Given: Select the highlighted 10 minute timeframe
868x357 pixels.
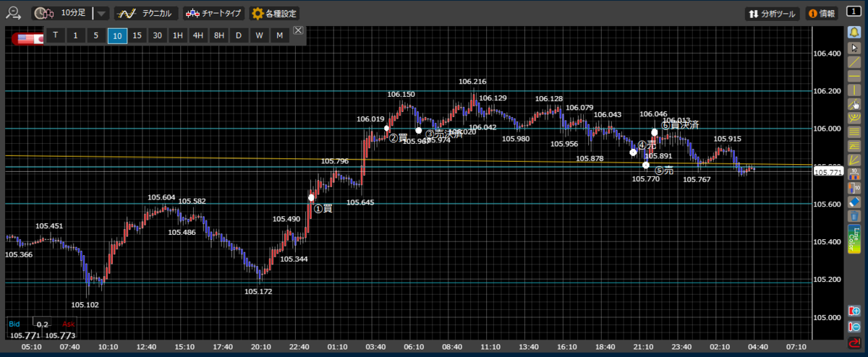Looking at the screenshot, I should pos(117,35).
